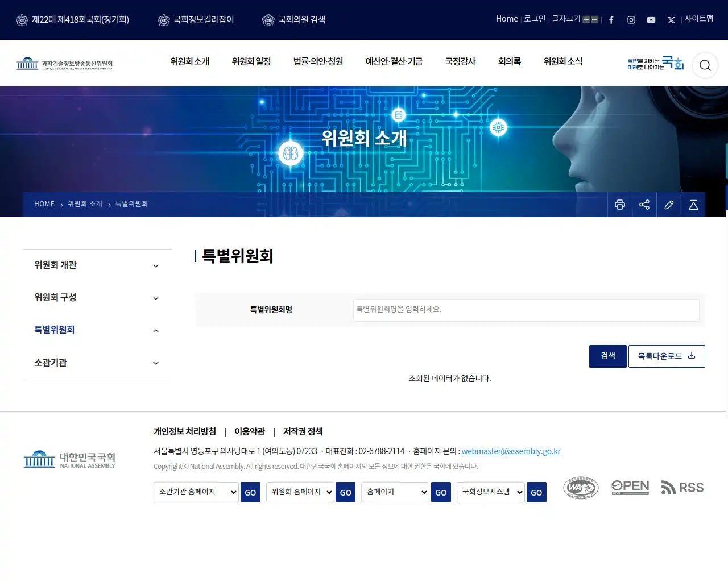
Task: Open the 제22대 제418회국회(정기회) link
Action: coord(81,20)
